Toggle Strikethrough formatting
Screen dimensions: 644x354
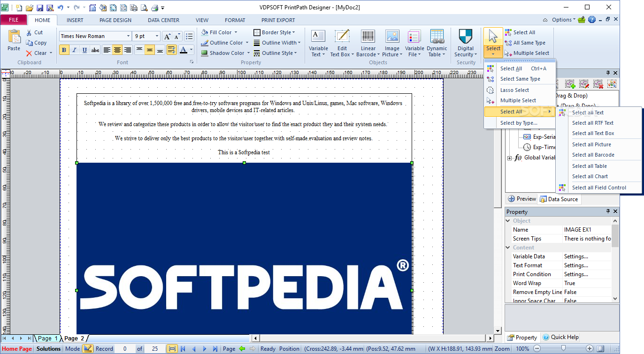[95, 50]
